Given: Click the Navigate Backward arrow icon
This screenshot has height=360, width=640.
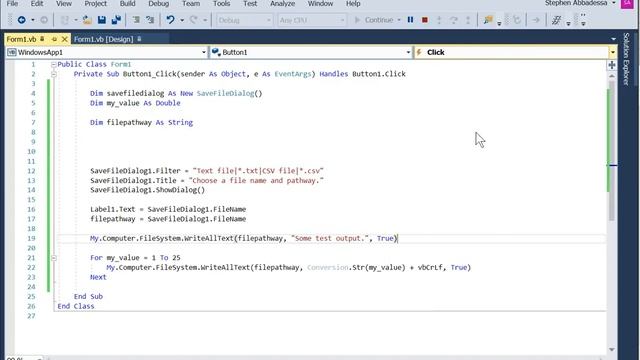Looking at the screenshot, I should click(x=21, y=20).
